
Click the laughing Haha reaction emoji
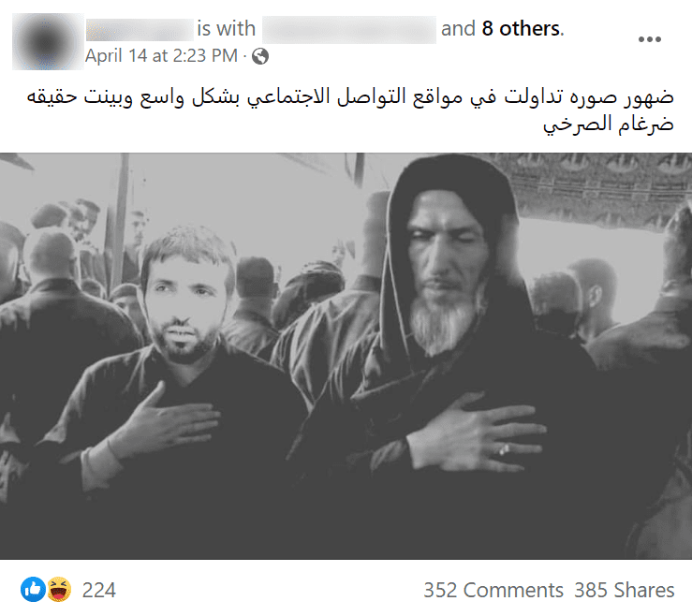pyautogui.click(x=59, y=589)
